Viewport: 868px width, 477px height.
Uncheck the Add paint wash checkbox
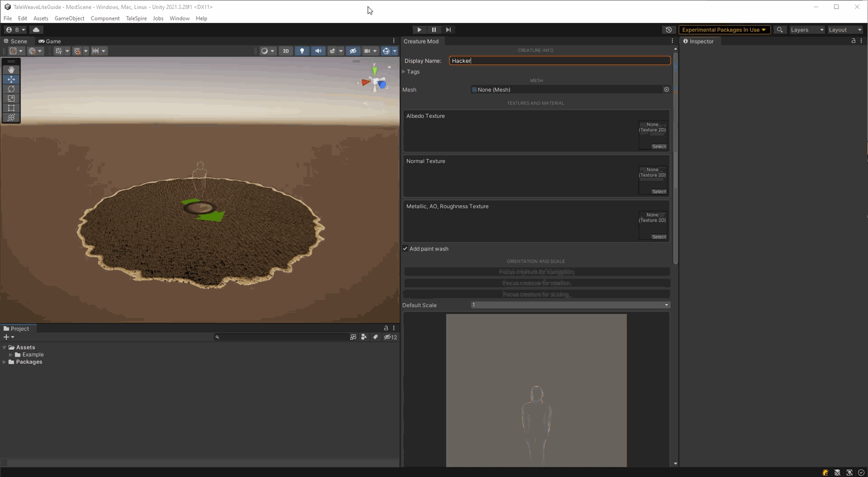coord(406,249)
